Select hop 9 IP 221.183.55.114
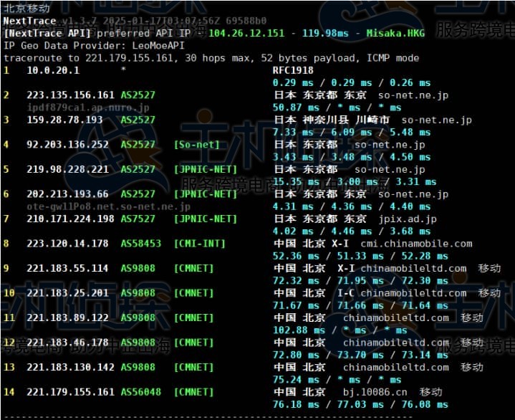This screenshot has height=420, width=515. point(67,268)
